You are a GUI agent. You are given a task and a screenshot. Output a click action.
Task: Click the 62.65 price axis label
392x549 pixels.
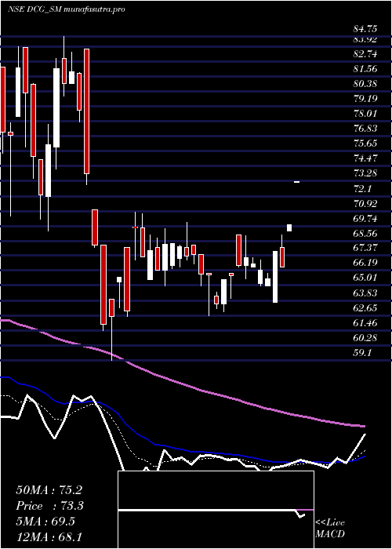[x=365, y=307]
